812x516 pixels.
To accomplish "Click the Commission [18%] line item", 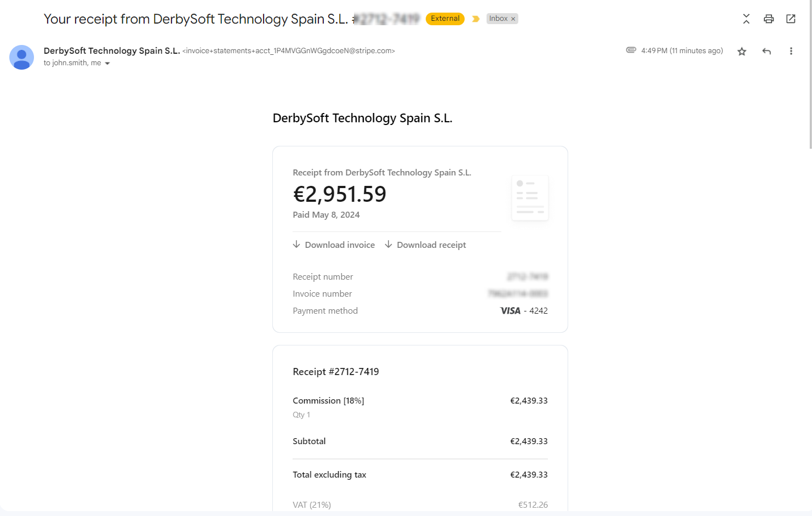I will pyautogui.click(x=328, y=401).
